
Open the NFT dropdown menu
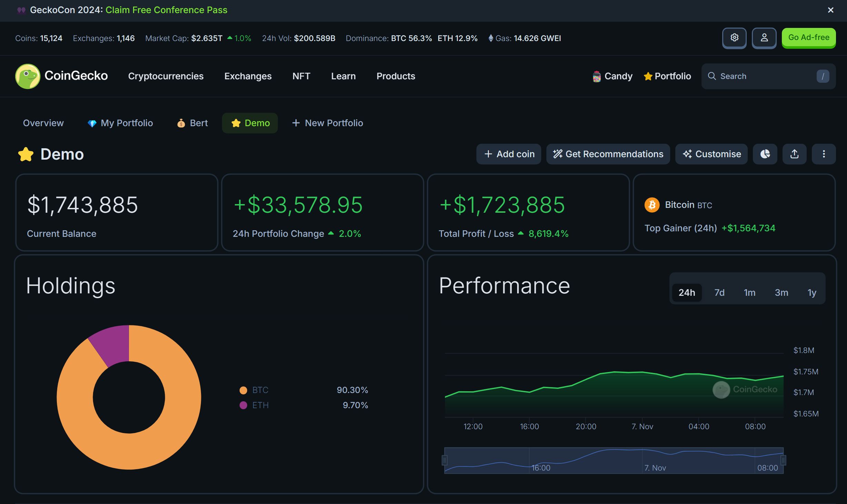pyautogui.click(x=301, y=75)
